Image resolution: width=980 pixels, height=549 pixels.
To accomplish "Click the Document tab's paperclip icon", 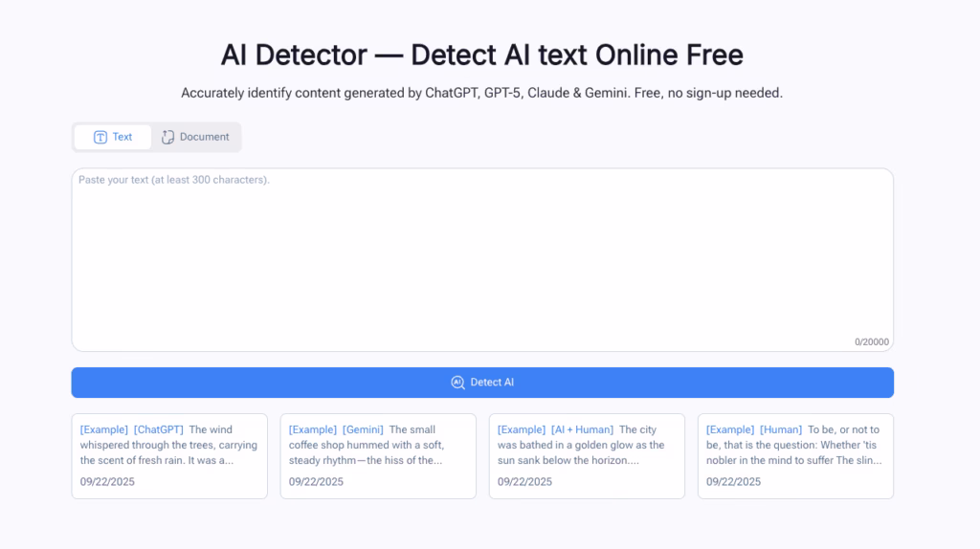I will tap(168, 137).
